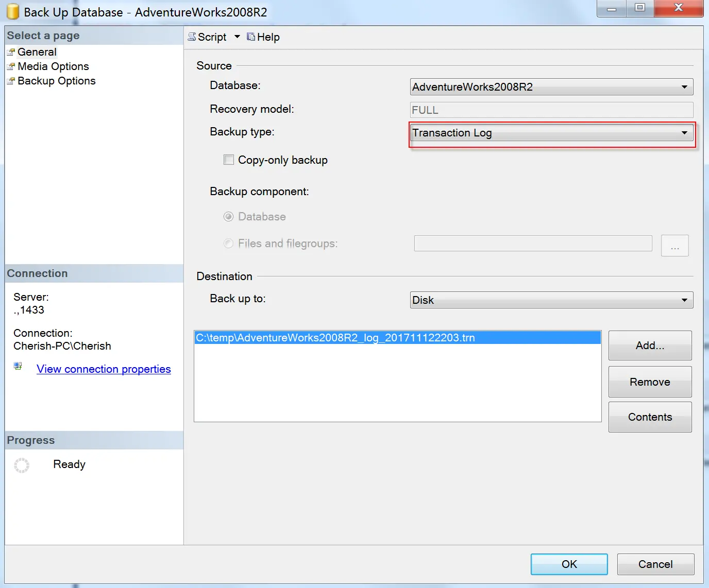Click the Add... destination button
This screenshot has height=588, width=709.
pyautogui.click(x=650, y=345)
